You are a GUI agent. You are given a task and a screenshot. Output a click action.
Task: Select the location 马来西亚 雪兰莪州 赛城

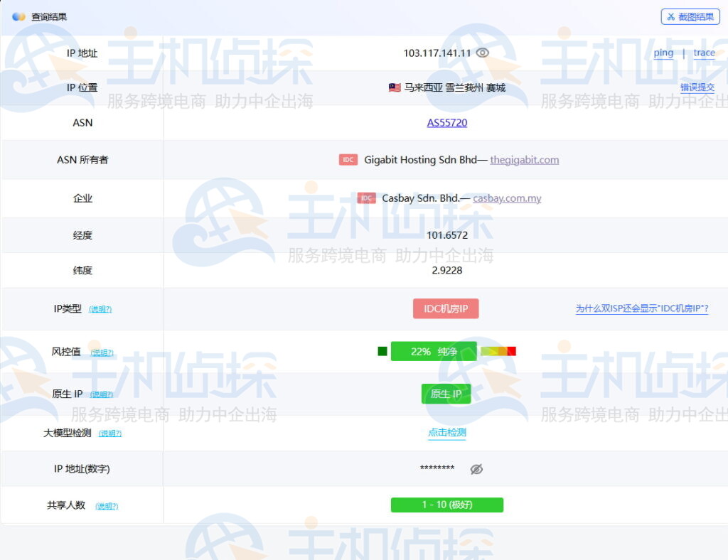tap(454, 87)
